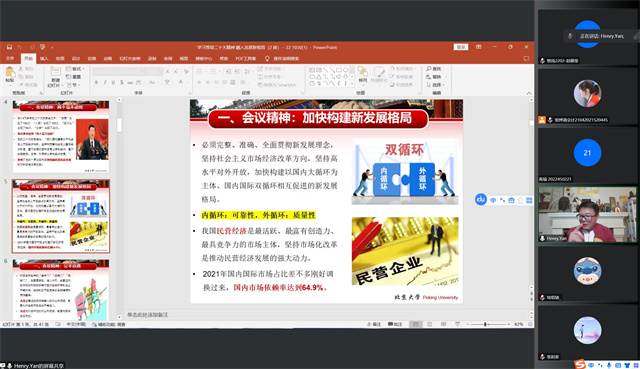Increase font size with the larger A icon

click(x=167, y=71)
